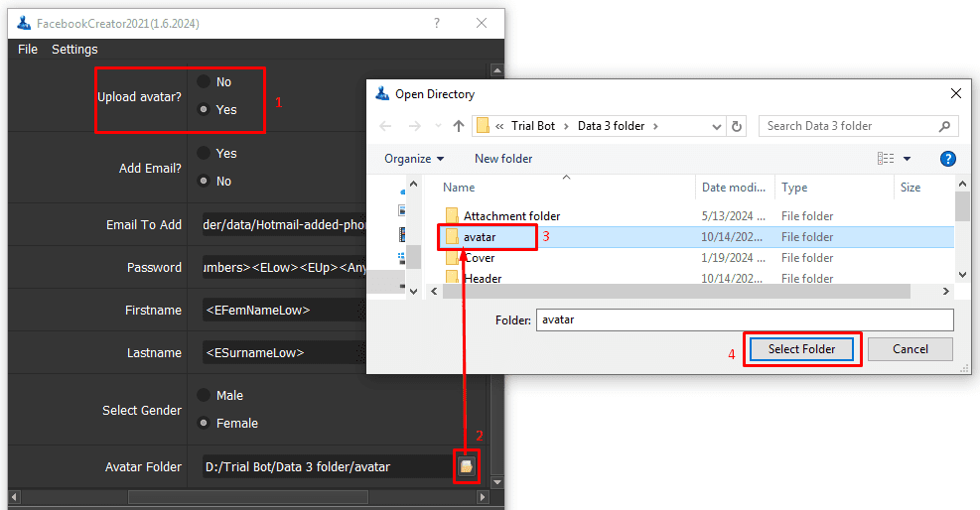Click the Password pattern field
Screen dimensions: 980x510
[284, 267]
